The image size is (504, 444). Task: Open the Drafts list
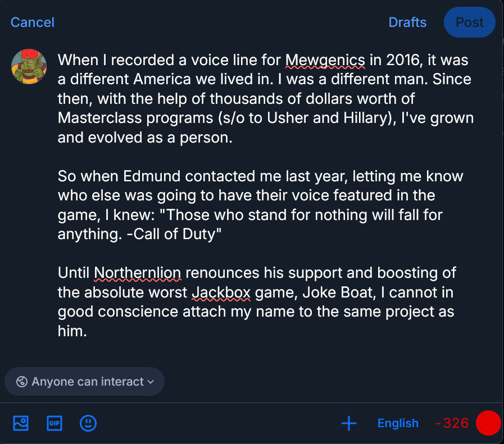[x=407, y=22]
